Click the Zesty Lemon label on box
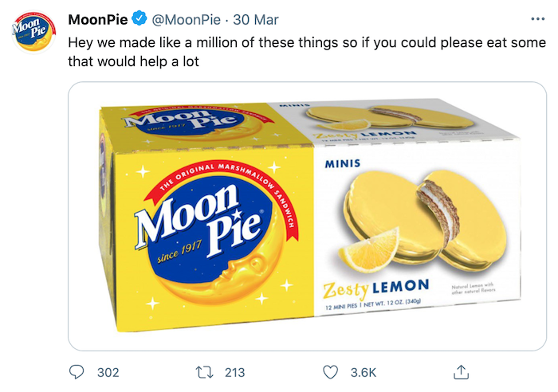The width and height of the screenshot is (558, 392). coord(375,288)
